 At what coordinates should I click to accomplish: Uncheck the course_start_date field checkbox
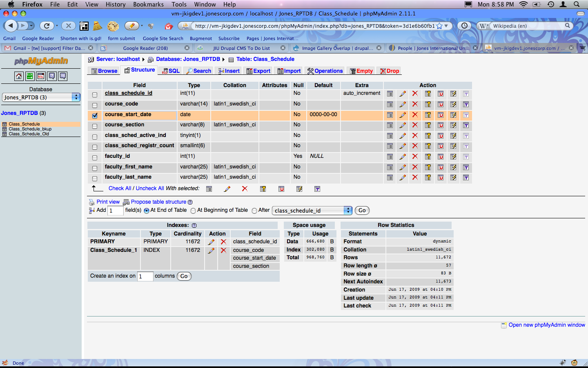point(95,116)
